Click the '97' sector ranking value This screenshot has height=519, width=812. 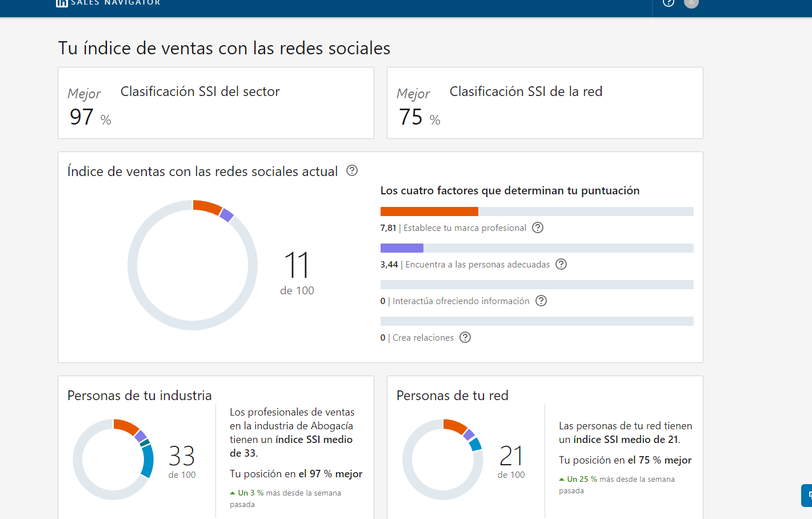82,117
